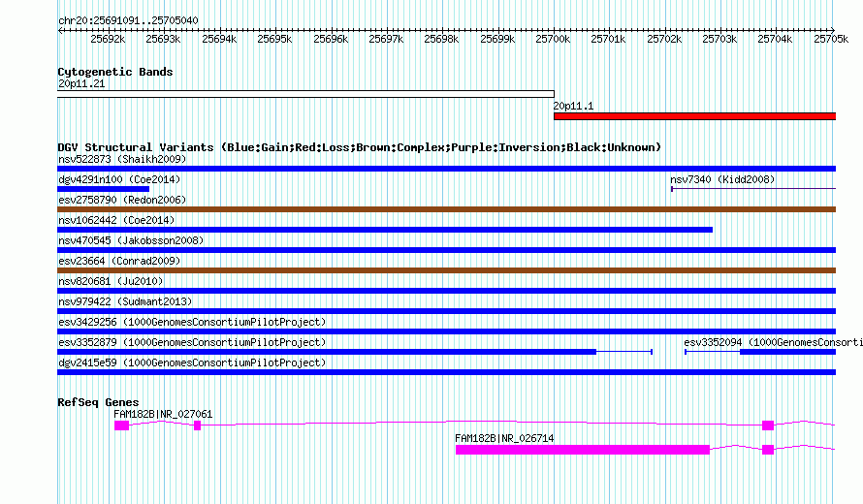Select the nsv1062442 (Coe2014) variant label
Viewport: 863px width, 504px height.
pyautogui.click(x=116, y=221)
